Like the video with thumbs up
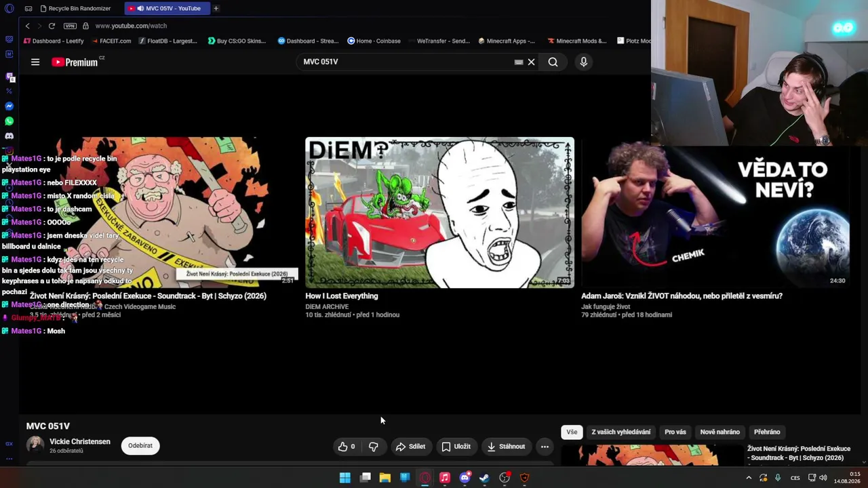 347,447
